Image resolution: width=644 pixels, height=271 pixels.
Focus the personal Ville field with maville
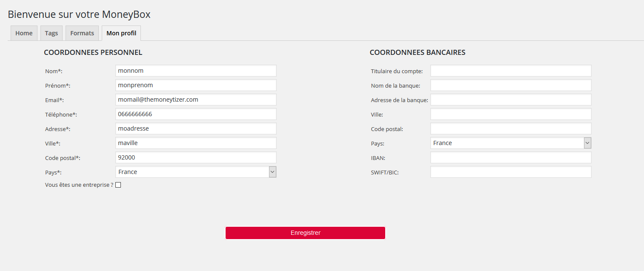[x=196, y=143]
